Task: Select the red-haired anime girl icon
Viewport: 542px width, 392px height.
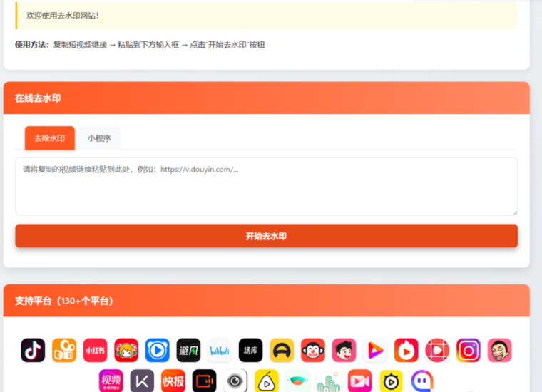Action: coord(126,350)
